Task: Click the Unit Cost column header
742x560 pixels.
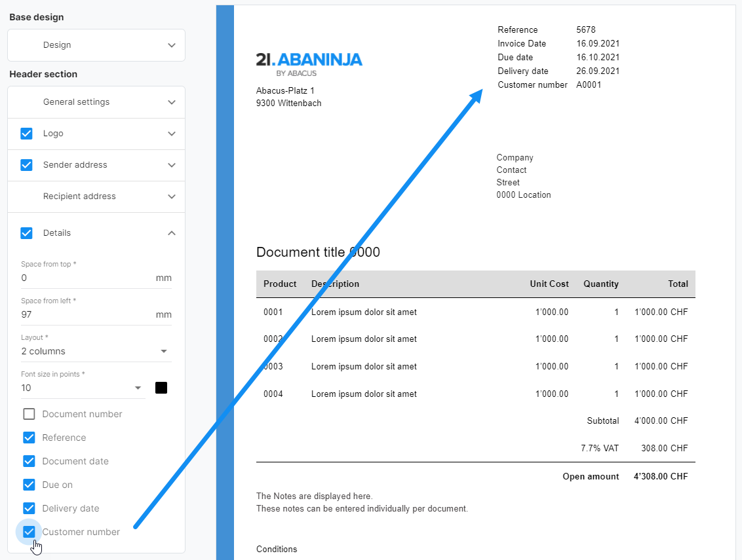Action: click(x=549, y=284)
